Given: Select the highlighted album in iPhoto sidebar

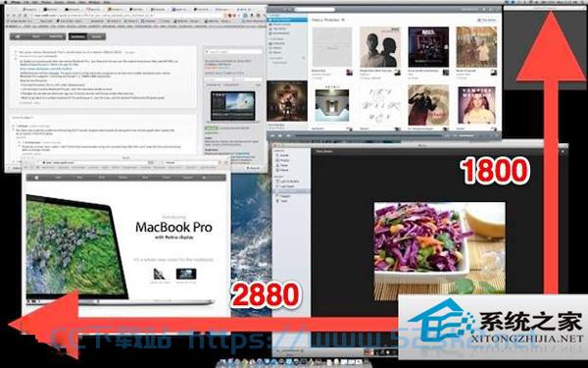Looking at the screenshot, I should pos(291,191).
